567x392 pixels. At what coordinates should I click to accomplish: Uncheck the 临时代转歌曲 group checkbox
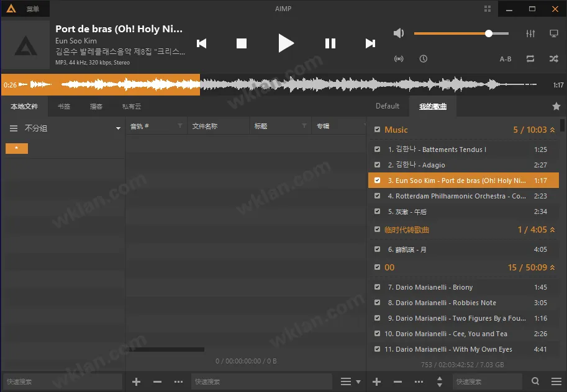(x=377, y=229)
